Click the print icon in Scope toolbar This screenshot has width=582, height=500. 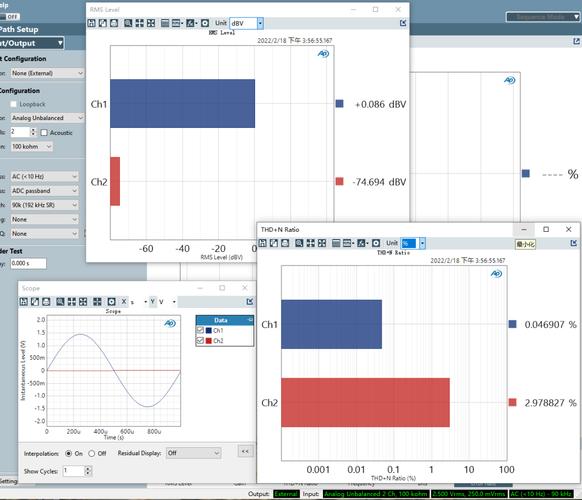point(46,301)
